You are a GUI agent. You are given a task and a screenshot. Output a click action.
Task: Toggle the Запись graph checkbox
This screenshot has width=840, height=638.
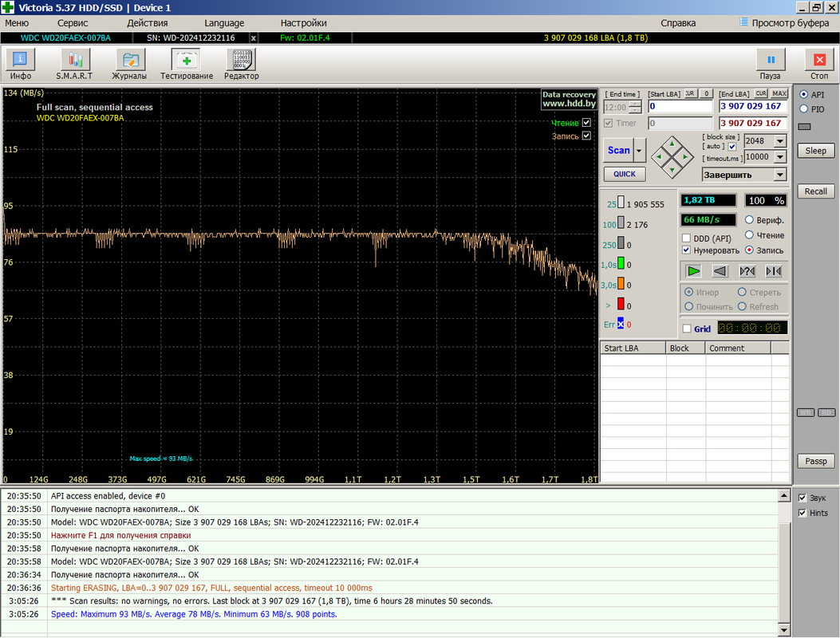586,136
